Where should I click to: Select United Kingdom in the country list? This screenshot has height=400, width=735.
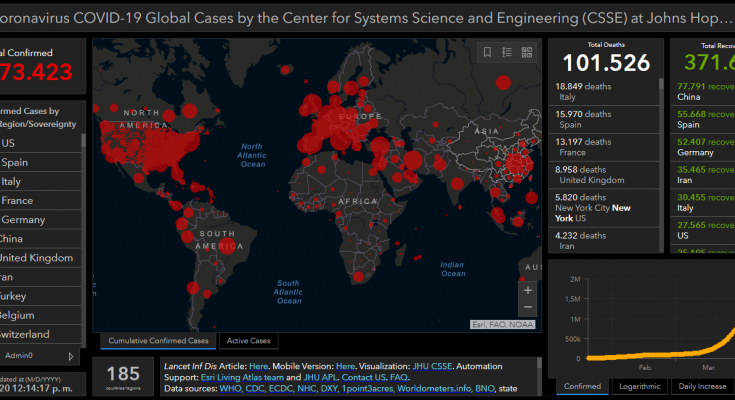40,258
